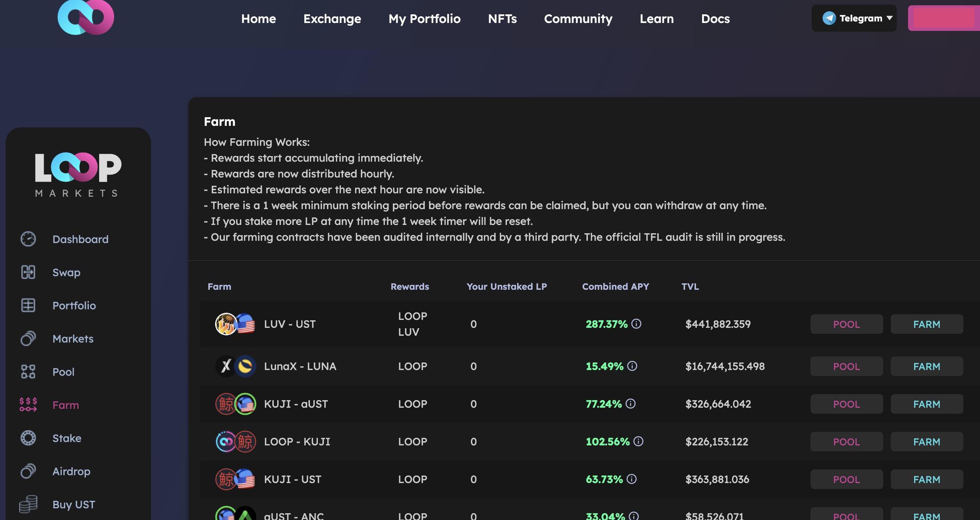
Task: Open the Telegram dropdown
Action: [854, 18]
